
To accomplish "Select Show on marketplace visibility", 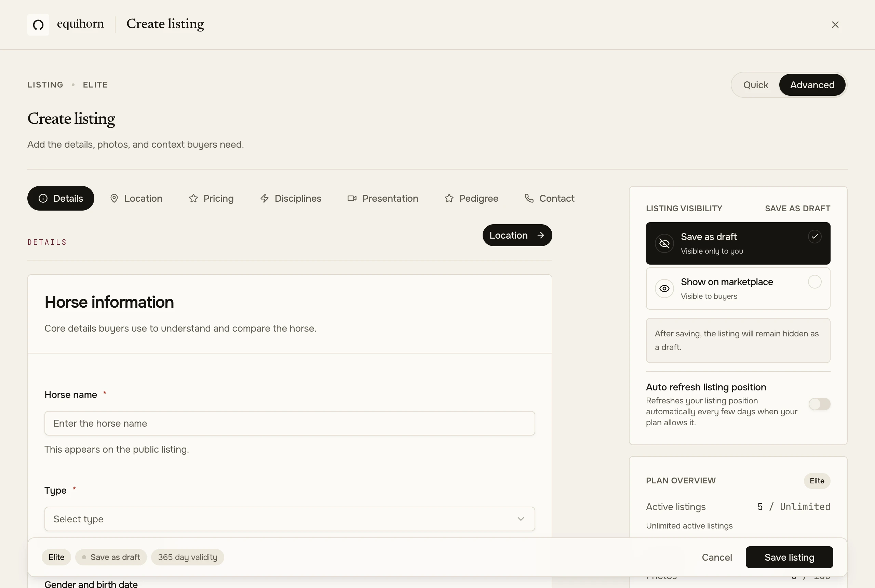I will coord(738,289).
